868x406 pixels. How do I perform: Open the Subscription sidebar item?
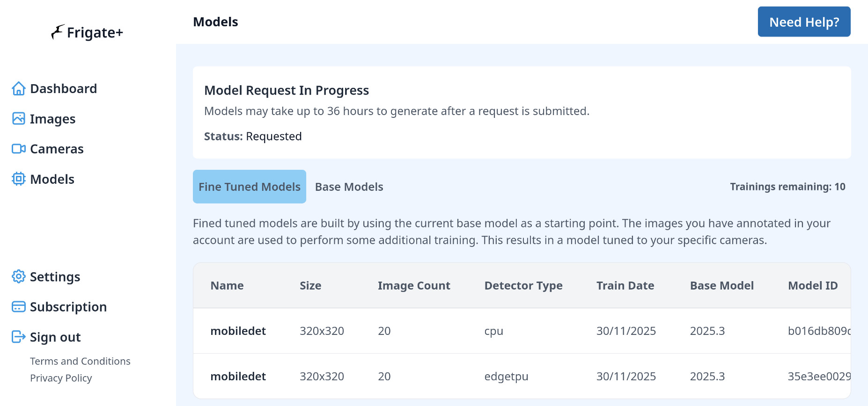[x=68, y=307]
